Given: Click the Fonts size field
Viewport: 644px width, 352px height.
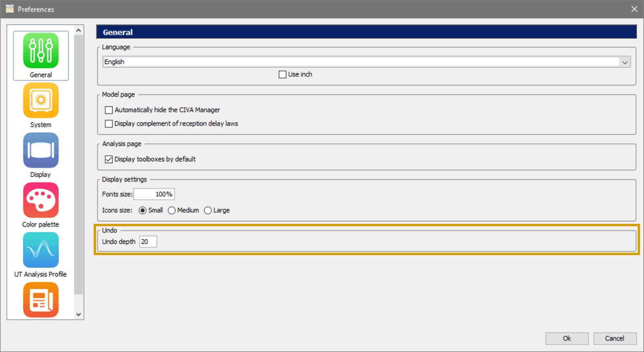Looking at the screenshot, I should [x=154, y=194].
